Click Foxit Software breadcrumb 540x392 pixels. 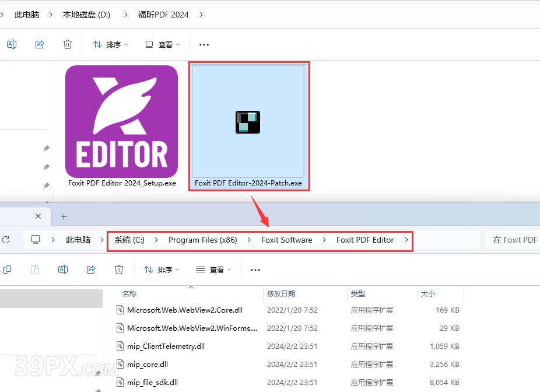pyautogui.click(x=286, y=240)
